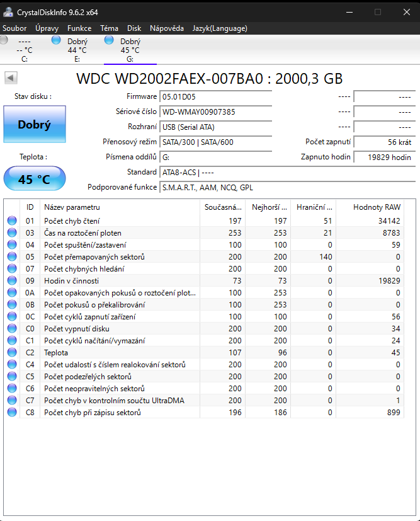Click status orb for attribute C0 vypnutí disku
The height and width of the screenshot is (521, 420).
12,328
